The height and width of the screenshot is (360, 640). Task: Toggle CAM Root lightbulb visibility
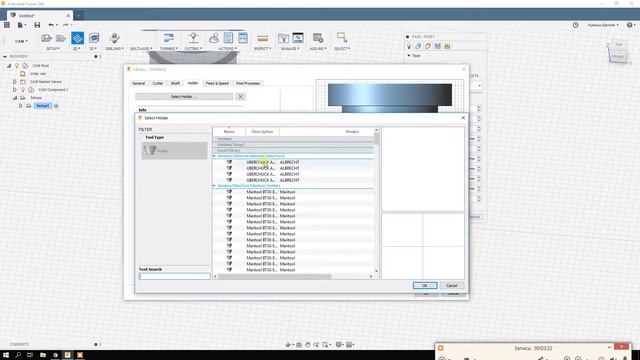click(x=17, y=65)
